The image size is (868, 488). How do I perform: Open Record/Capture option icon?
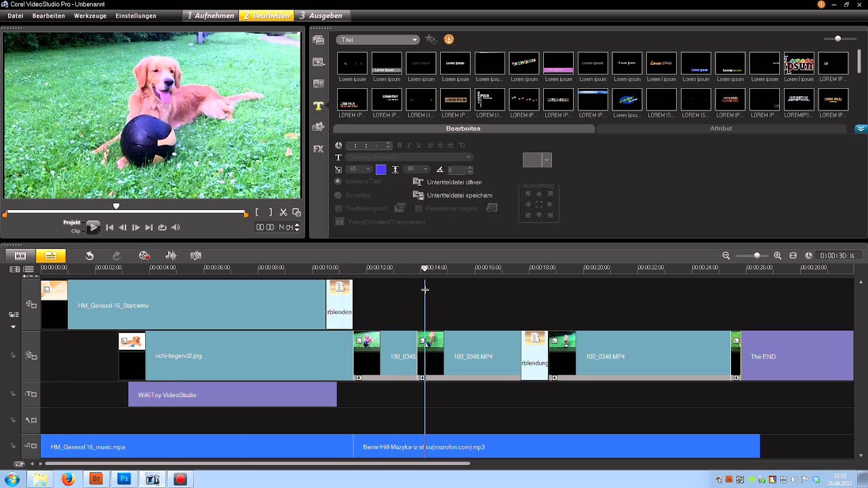144,256
